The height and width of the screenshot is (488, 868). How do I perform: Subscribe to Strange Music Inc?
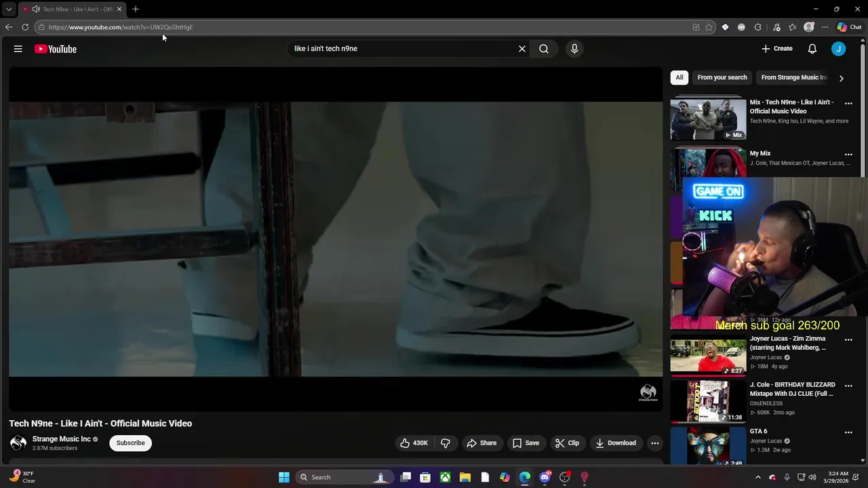pos(130,443)
